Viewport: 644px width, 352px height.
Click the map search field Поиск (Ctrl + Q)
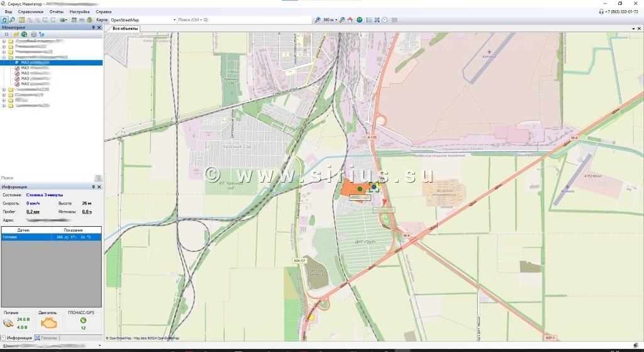click(x=244, y=20)
